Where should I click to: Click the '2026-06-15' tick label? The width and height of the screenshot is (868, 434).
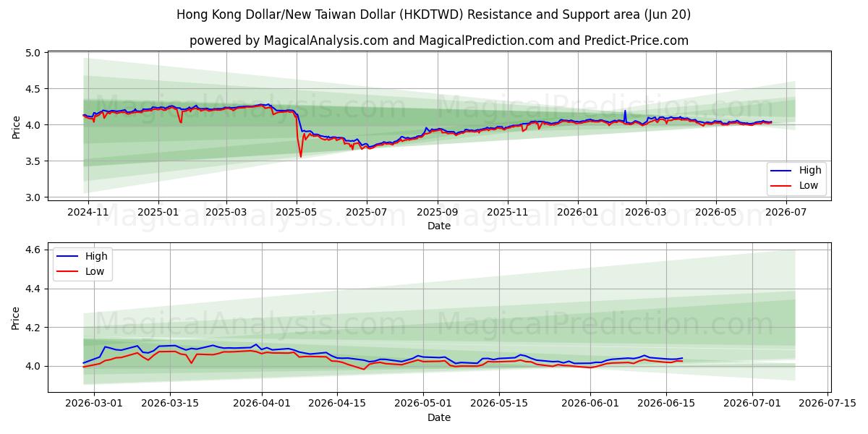point(665,404)
